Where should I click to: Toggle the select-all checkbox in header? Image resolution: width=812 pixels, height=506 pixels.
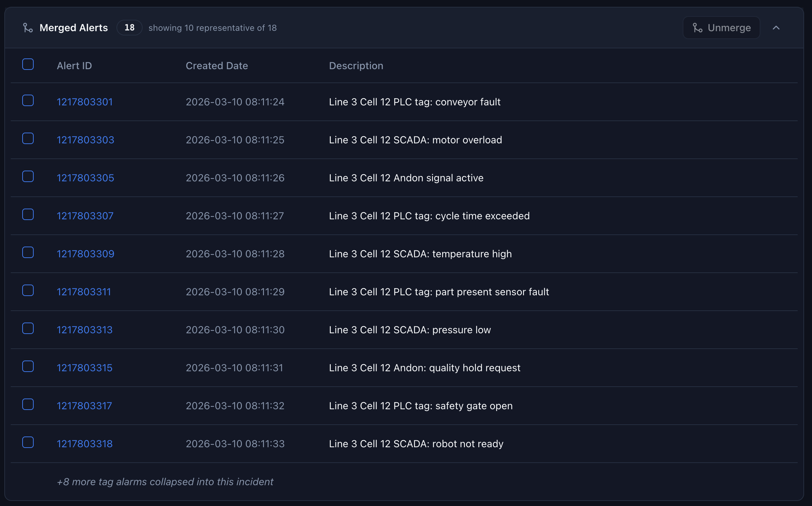28,65
